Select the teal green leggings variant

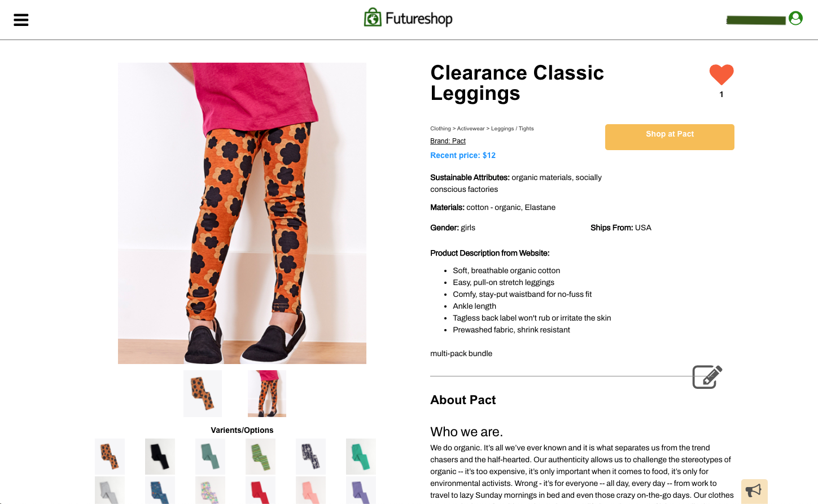point(361,457)
